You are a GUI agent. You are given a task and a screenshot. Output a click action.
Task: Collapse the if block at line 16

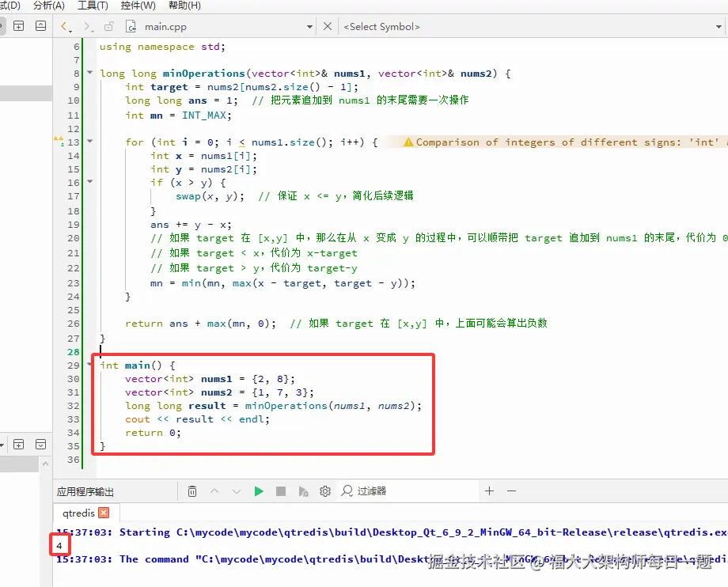[90, 181]
